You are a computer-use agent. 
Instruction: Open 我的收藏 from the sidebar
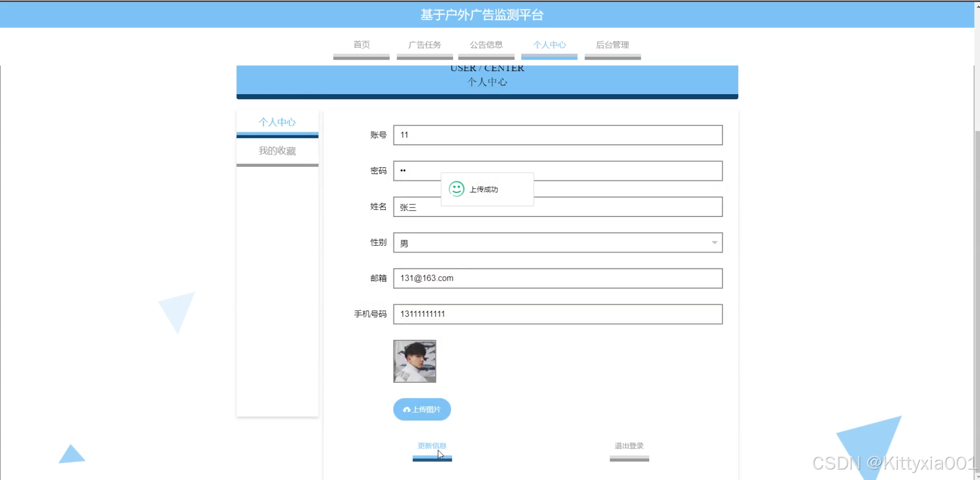coord(277,151)
